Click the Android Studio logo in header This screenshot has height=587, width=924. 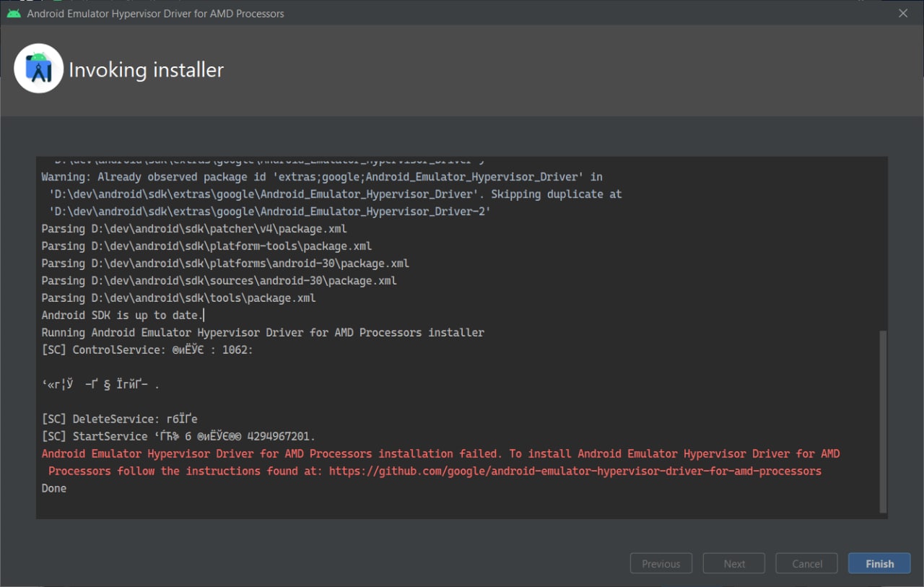pyautogui.click(x=39, y=69)
